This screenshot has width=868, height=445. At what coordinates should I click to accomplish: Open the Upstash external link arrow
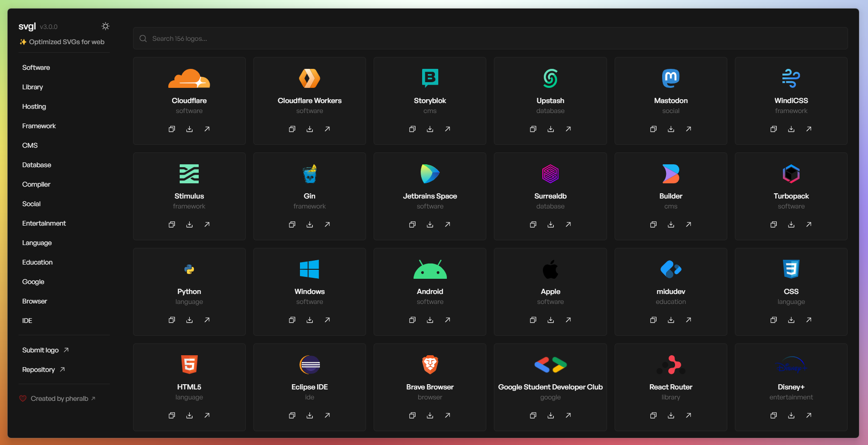pyautogui.click(x=568, y=129)
